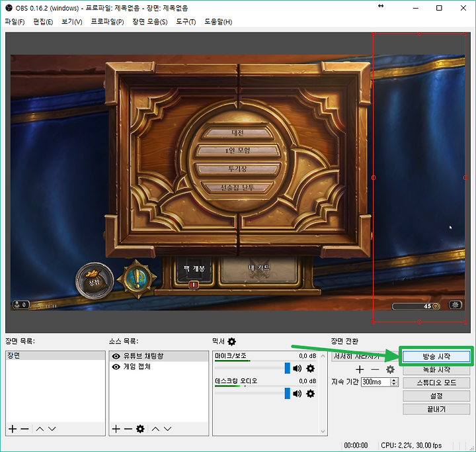
Task: Open mixer settings gear next to 믹서
Action: coord(231,341)
